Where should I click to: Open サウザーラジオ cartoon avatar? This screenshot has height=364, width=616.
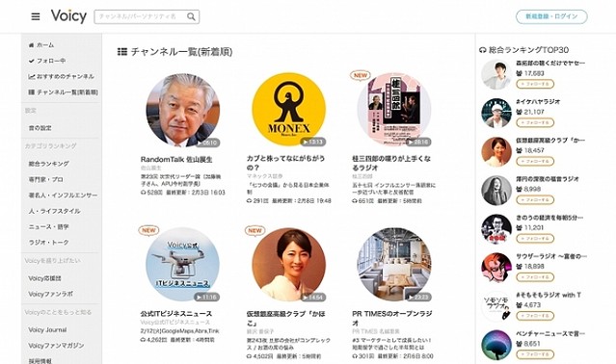click(x=496, y=268)
